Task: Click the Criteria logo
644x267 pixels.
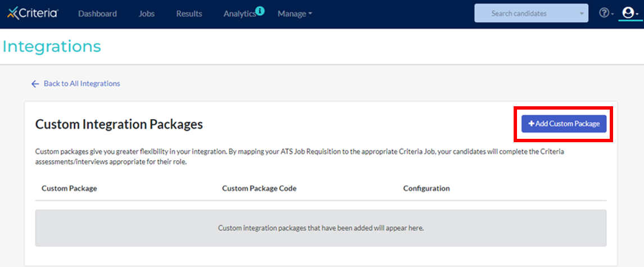Action: point(33,13)
